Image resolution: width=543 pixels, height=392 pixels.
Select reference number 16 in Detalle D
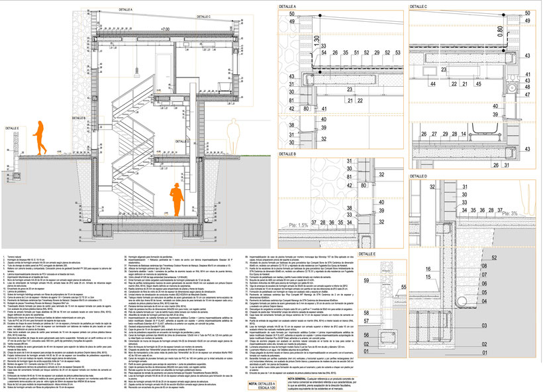pyautogui.click(x=428, y=269)
